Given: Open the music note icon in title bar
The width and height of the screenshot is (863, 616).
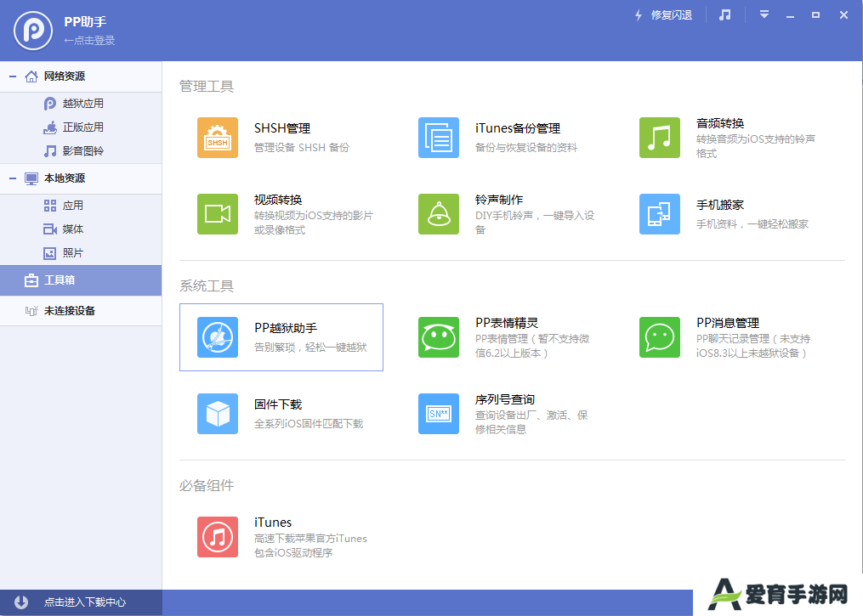Looking at the screenshot, I should click(725, 15).
